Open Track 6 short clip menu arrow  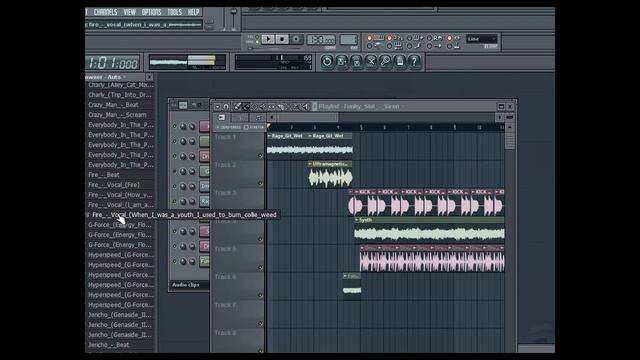coord(345,276)
